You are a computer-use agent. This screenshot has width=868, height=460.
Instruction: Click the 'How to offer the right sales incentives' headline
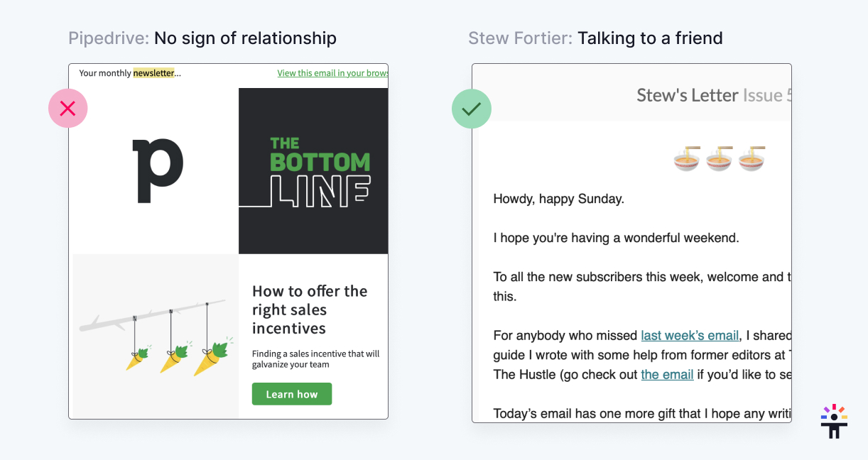point(310,310)
